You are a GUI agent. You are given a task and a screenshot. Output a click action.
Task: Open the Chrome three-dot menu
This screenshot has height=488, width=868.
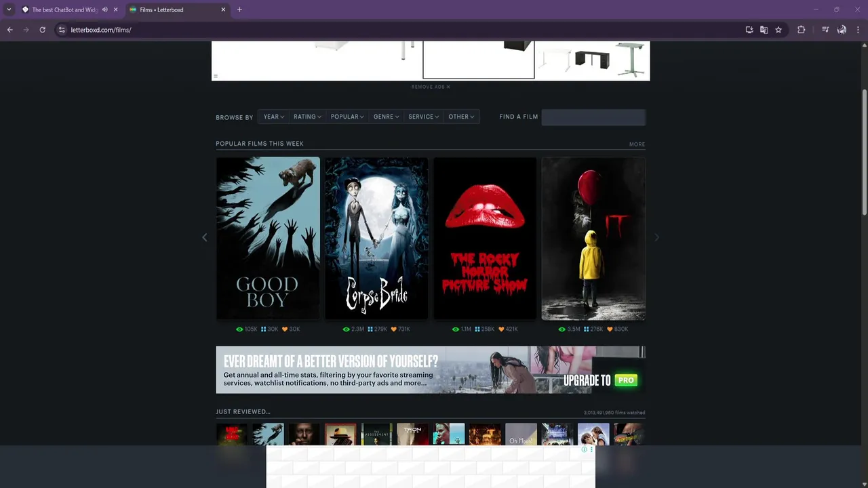[858, 30]
